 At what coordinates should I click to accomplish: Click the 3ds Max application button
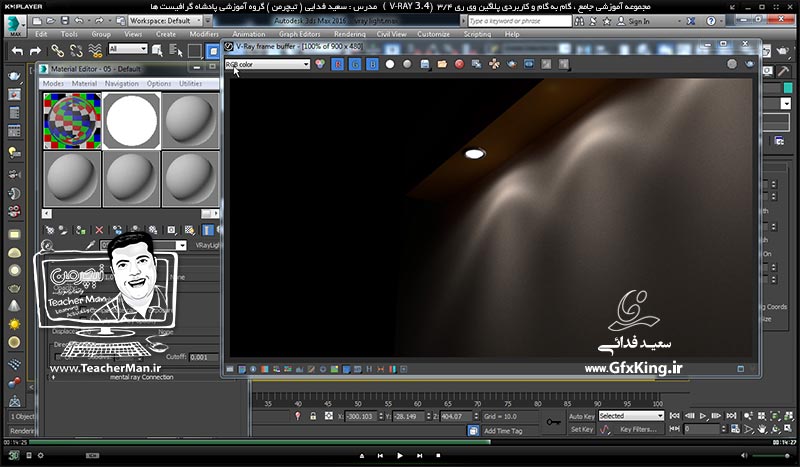[x=15, y=25]
